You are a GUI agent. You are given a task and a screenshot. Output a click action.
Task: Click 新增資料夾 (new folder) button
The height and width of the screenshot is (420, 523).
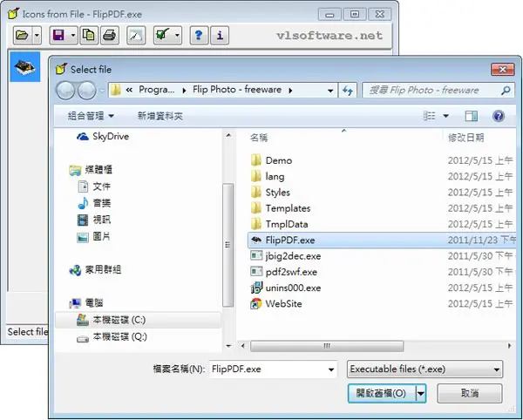160,116
